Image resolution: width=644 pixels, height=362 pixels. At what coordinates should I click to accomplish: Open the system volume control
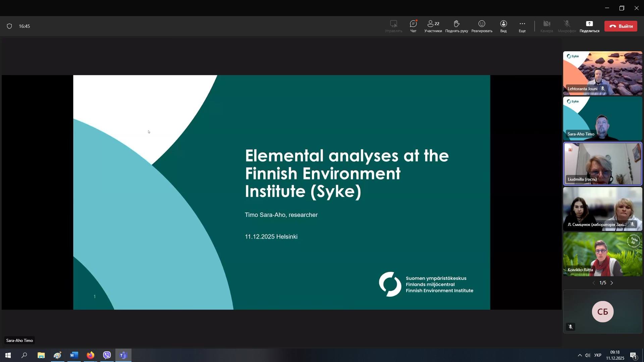[588, 355]
